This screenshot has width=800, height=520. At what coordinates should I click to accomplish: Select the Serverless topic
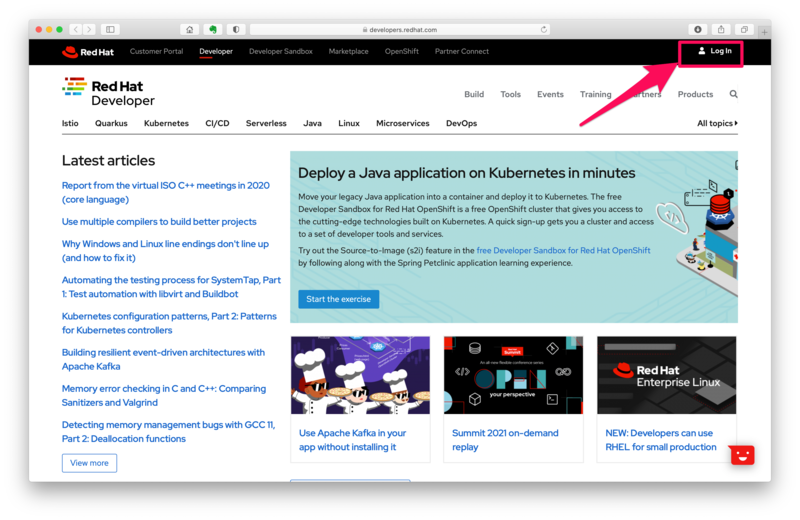point(266,123)
